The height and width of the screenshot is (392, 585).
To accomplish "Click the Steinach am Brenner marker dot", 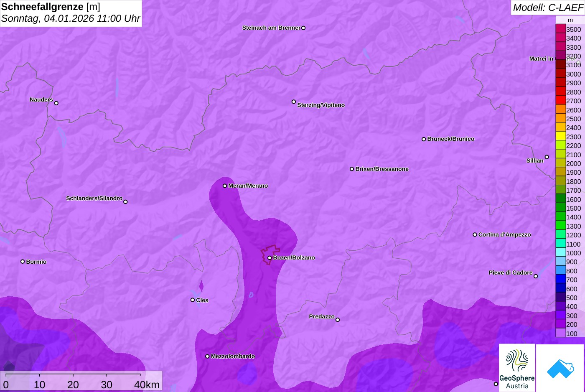I will click(x=303, y=28).
